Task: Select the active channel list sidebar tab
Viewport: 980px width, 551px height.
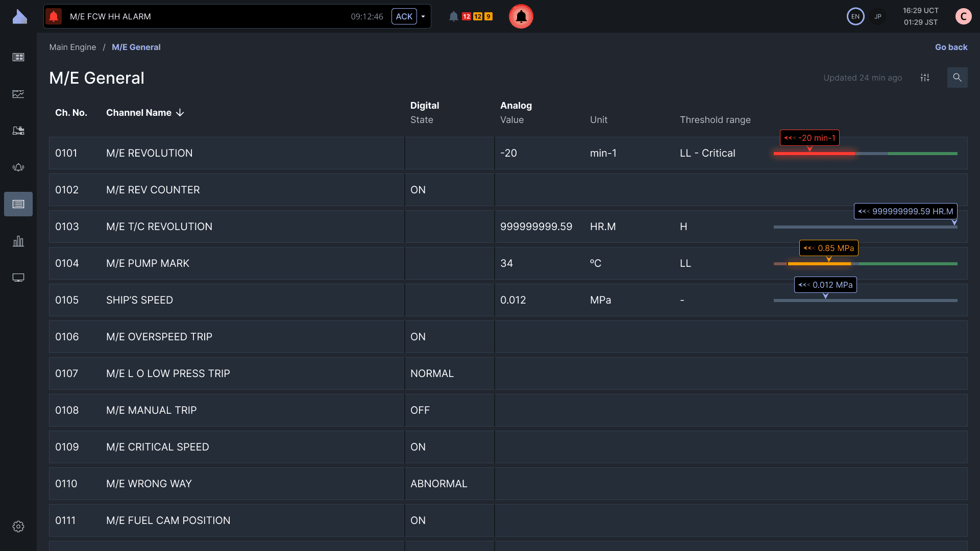Action: (x=18, y=204)
